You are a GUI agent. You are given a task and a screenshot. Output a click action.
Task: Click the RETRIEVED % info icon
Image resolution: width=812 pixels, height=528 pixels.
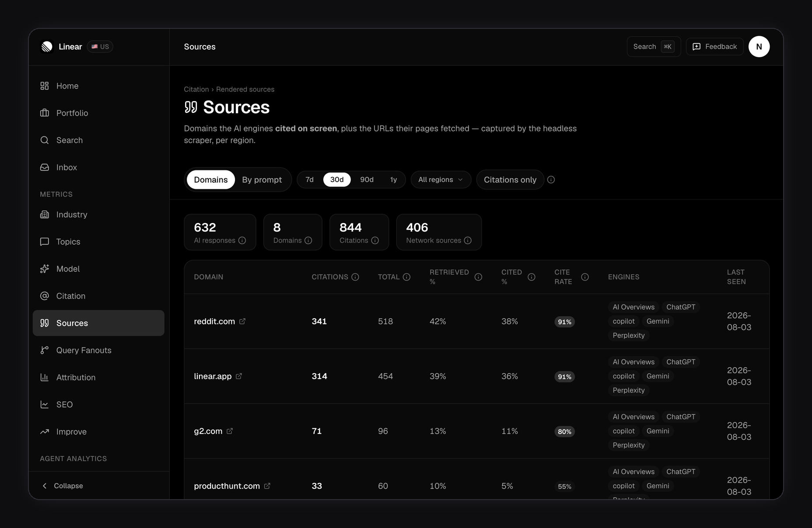coord(478,277)
